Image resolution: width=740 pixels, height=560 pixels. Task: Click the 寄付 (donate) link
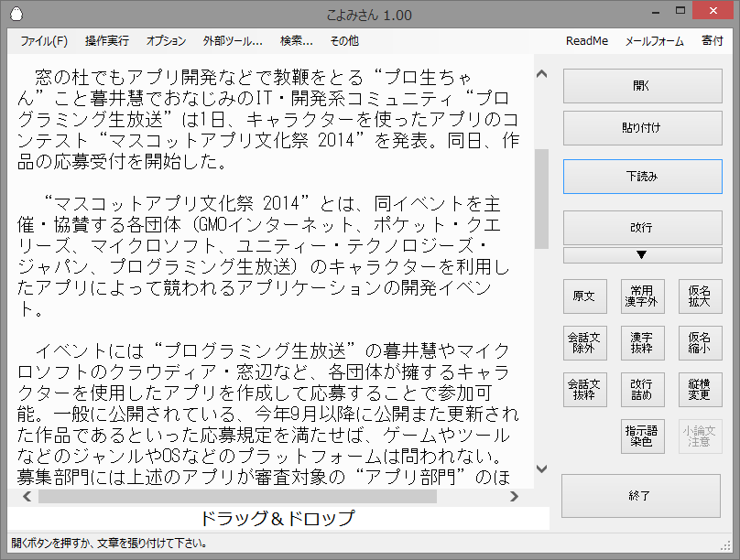click(x=713, y=41)
